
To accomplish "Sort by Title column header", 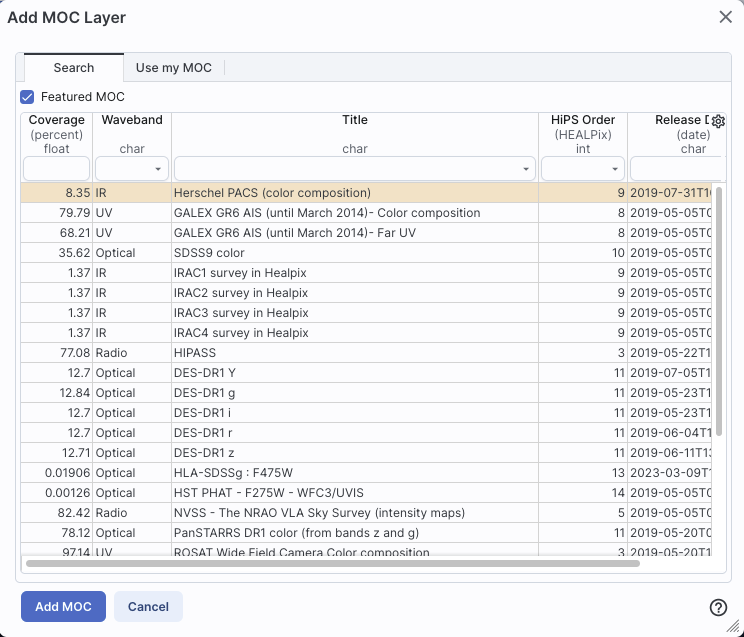I will [355, 120].
